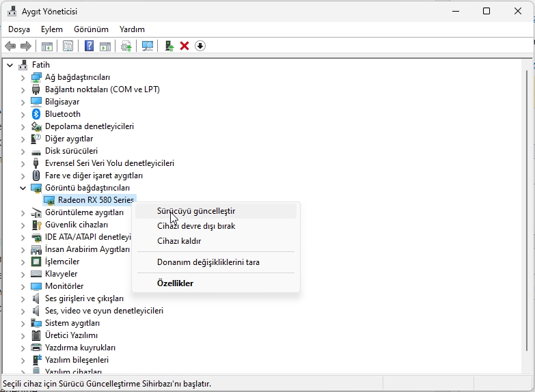
Task: Choose Sürücüyü güncelleştir from context menu
Action: [196, 211]
